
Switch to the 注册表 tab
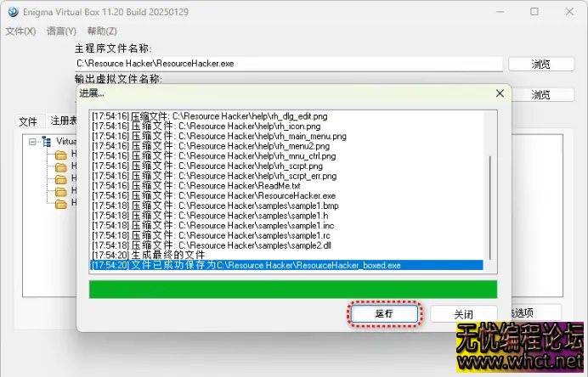(63, 121)
